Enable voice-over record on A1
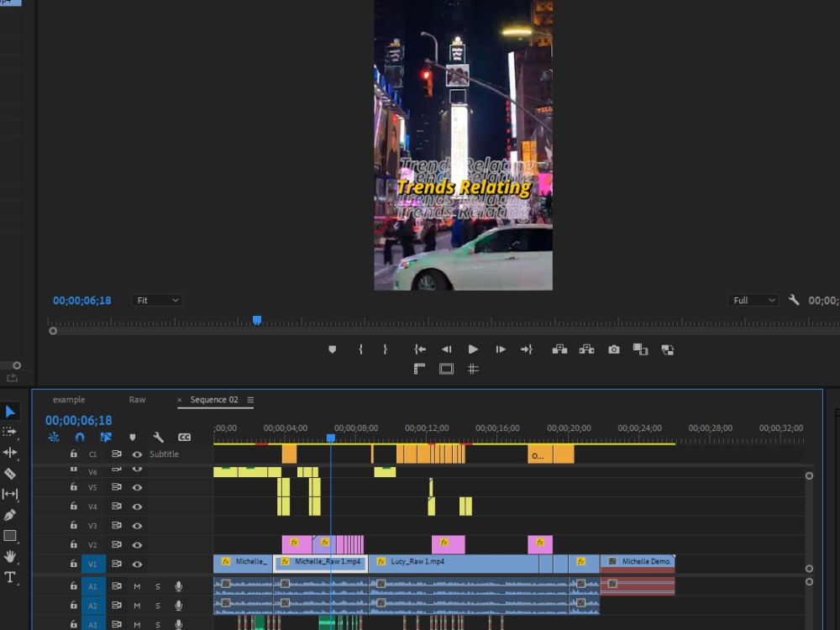 179,586
